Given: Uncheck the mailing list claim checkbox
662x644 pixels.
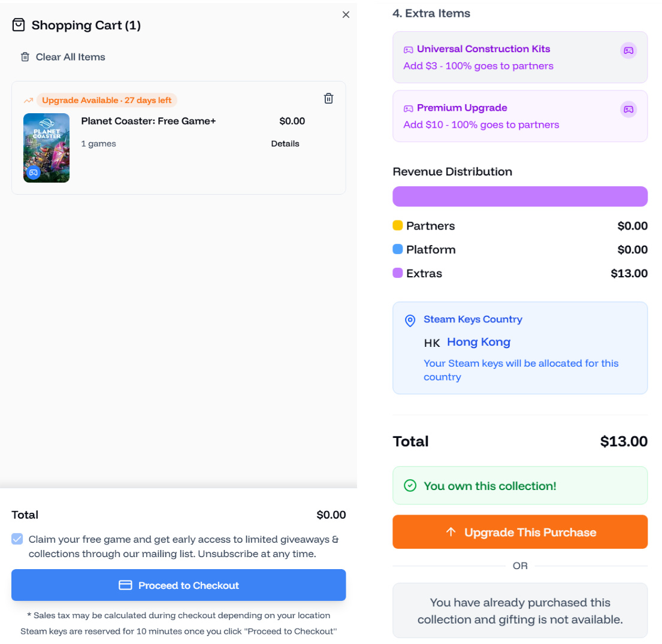Looking at the screenshot, I should (x=17, y=539).
